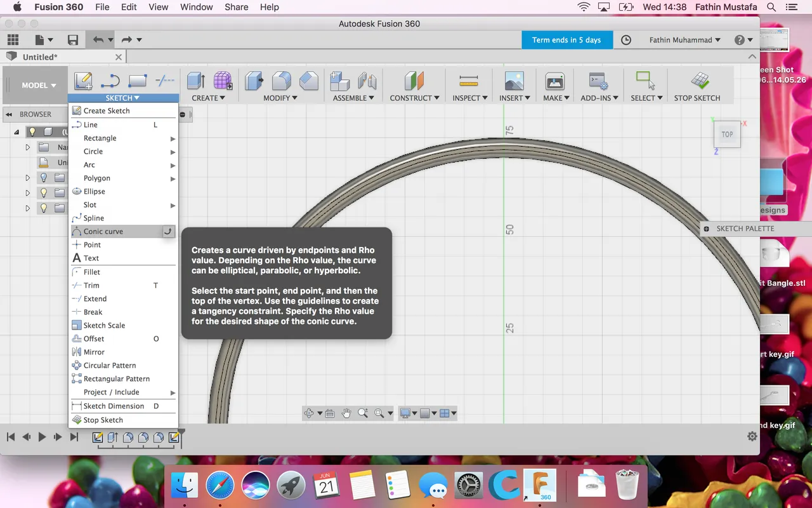
Task: Click the Zoom magnifier icon in navigation bar
Action: tap(363, 413)
